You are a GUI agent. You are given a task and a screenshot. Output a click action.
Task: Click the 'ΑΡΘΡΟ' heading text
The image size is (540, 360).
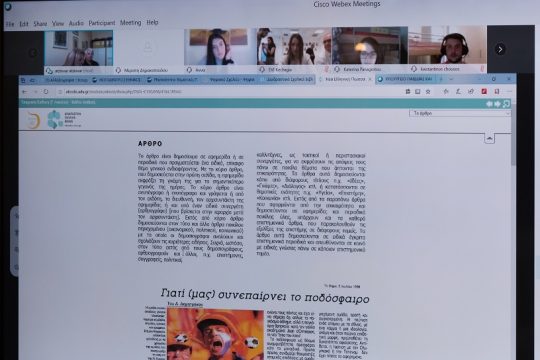pyautogui.click(x=150, y=144)
